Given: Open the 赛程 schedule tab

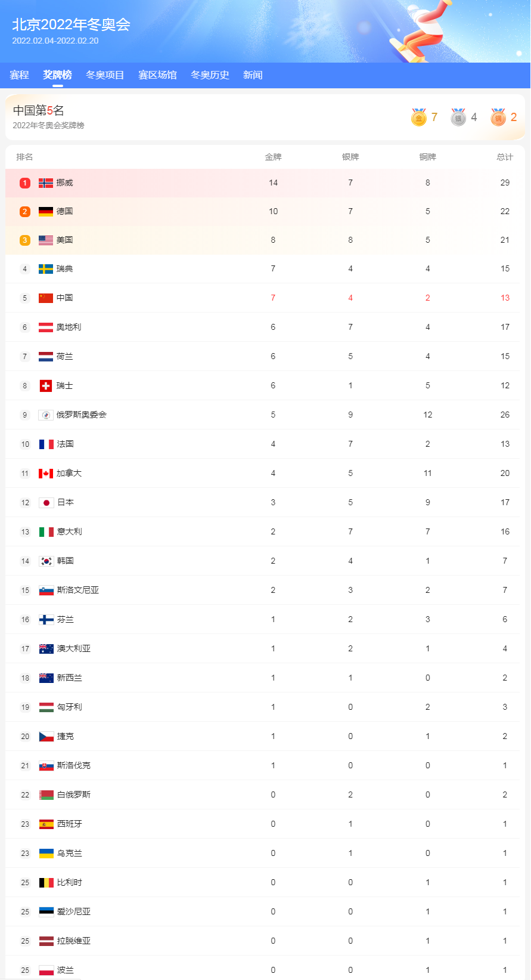Looking at the screenshot, I should click(19, 75).
